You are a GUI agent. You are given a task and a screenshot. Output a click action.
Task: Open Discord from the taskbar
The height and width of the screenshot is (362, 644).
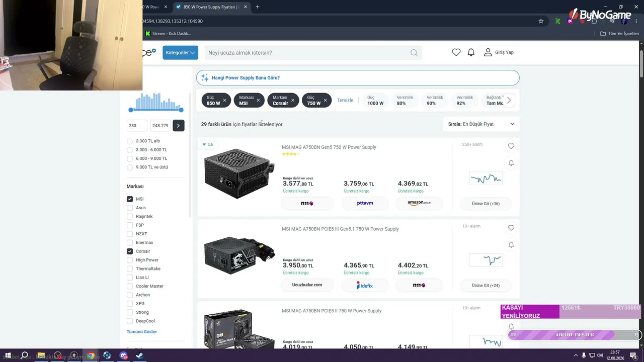[x=124, y=355]
